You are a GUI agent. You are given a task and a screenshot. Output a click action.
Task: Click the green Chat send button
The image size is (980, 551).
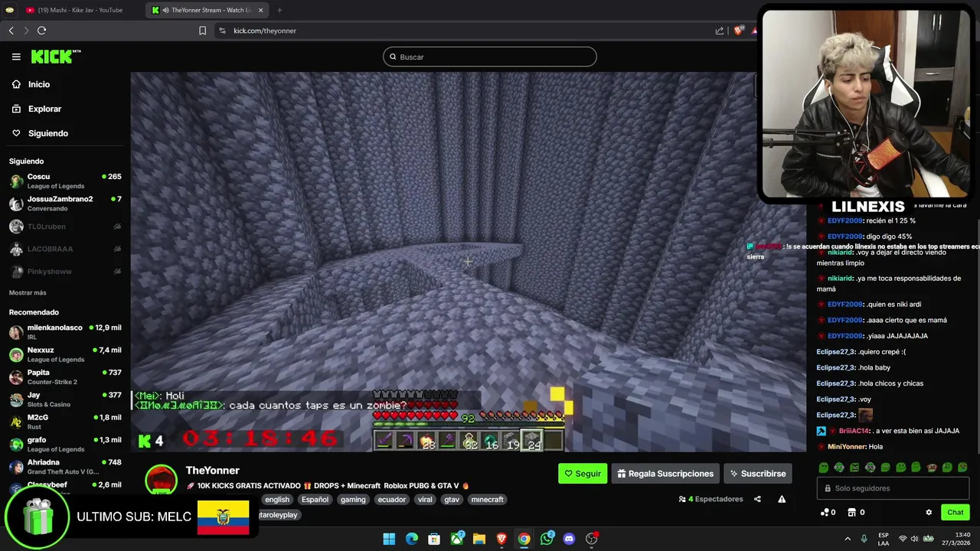pos(955,513)
